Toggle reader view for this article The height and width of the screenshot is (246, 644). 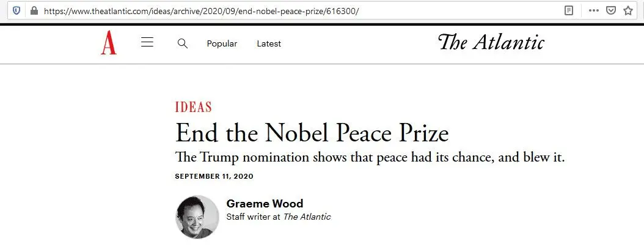pyautogui.click(x=569, y=10)
